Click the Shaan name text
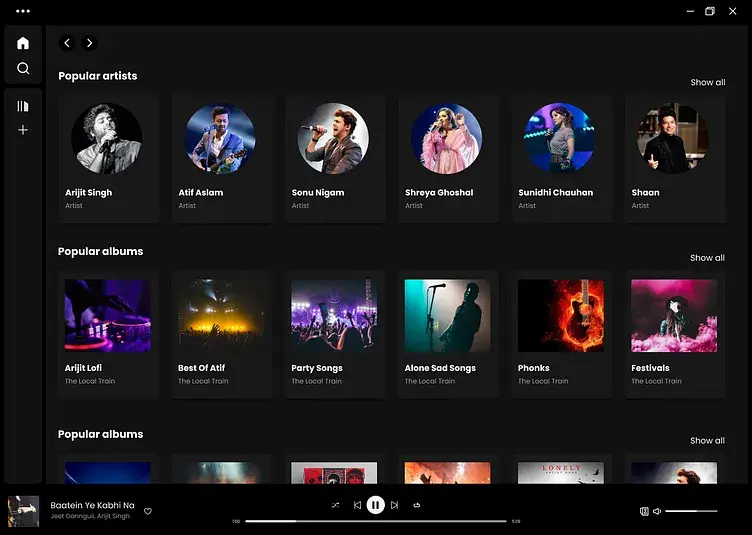This screenshot has width=752, height=535. click(x=646, y=192)
